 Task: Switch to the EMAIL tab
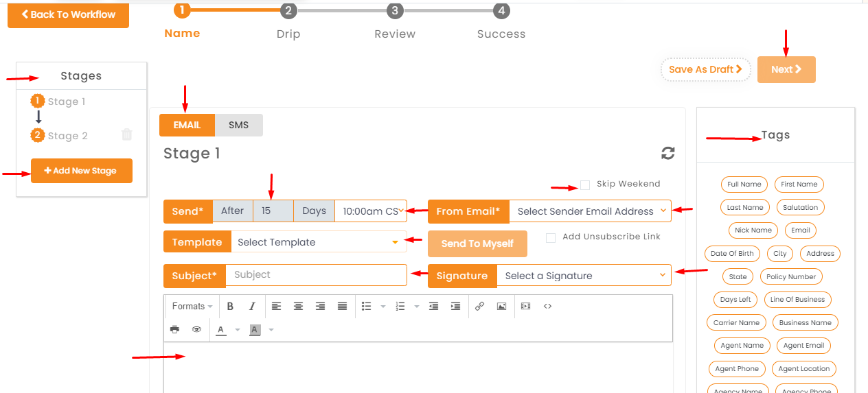pos(187,125)
